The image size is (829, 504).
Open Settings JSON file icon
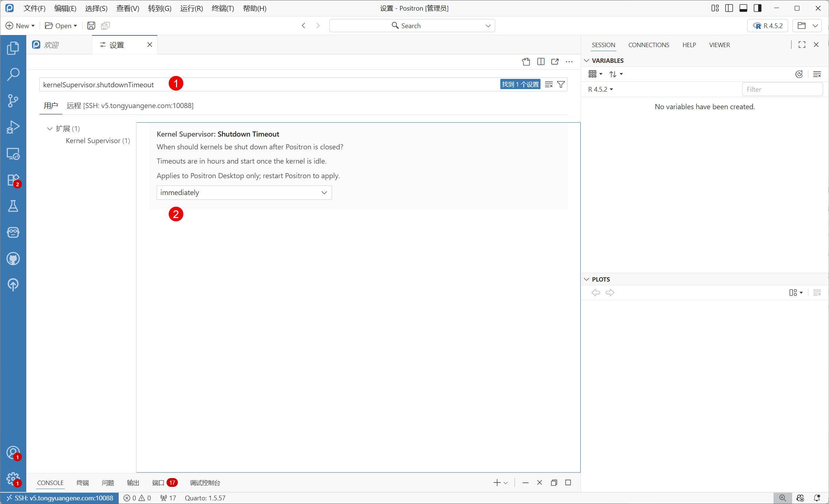click(x=526, y=62)
